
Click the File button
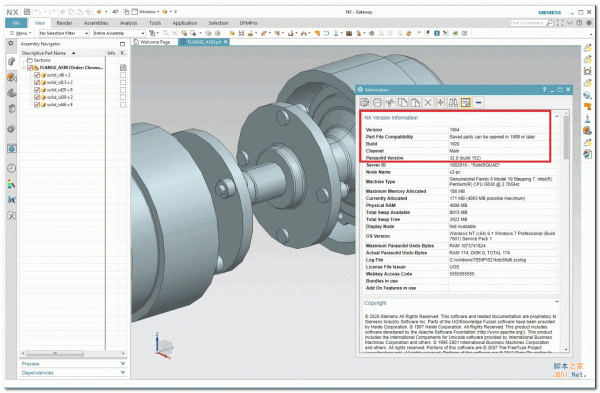coord(16,23)
